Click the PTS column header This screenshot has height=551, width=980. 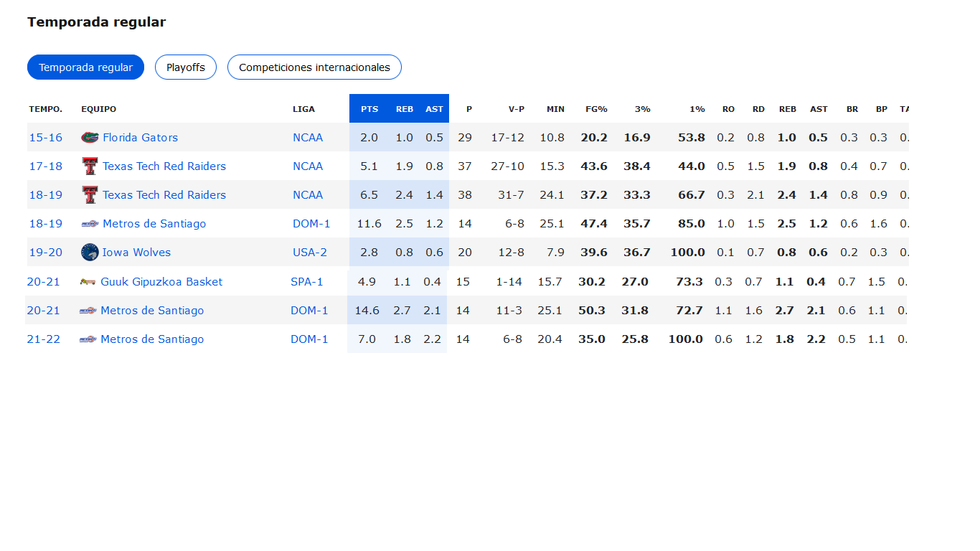pos(369,109)
